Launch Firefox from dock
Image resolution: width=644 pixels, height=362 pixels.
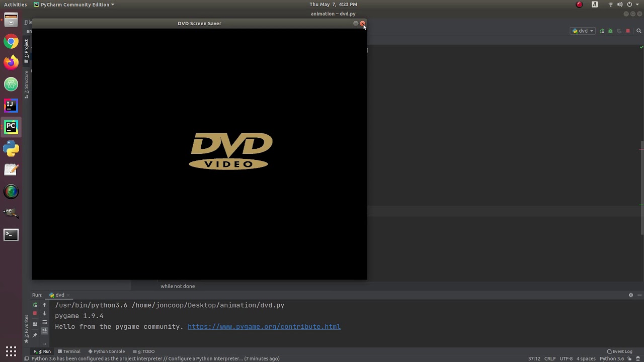[x=11, y=62]
